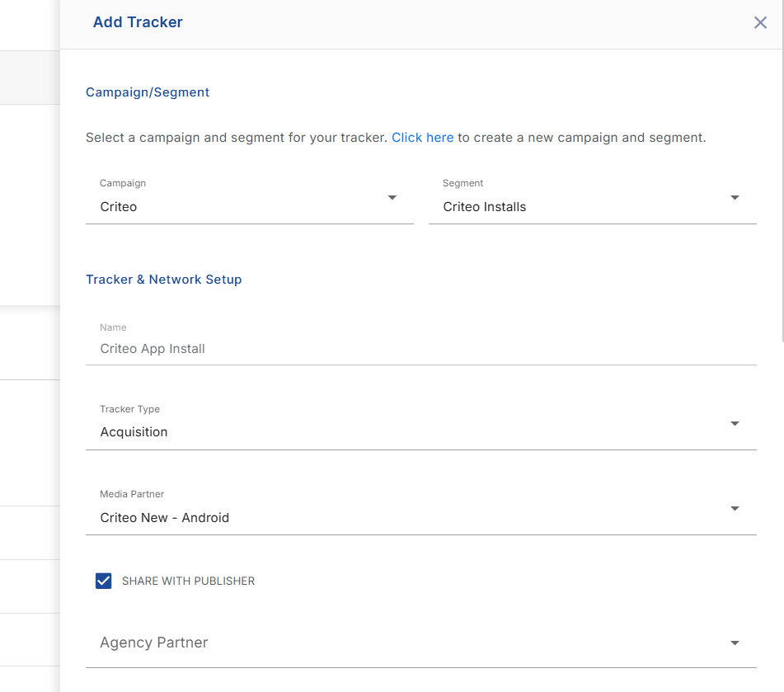784x692 pixels.
Task: Click the Segment dropdown arrow icon
Action: (735, 198)
